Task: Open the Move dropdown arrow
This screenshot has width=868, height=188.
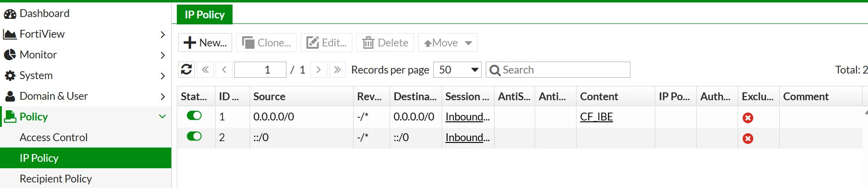Action: 468,43
